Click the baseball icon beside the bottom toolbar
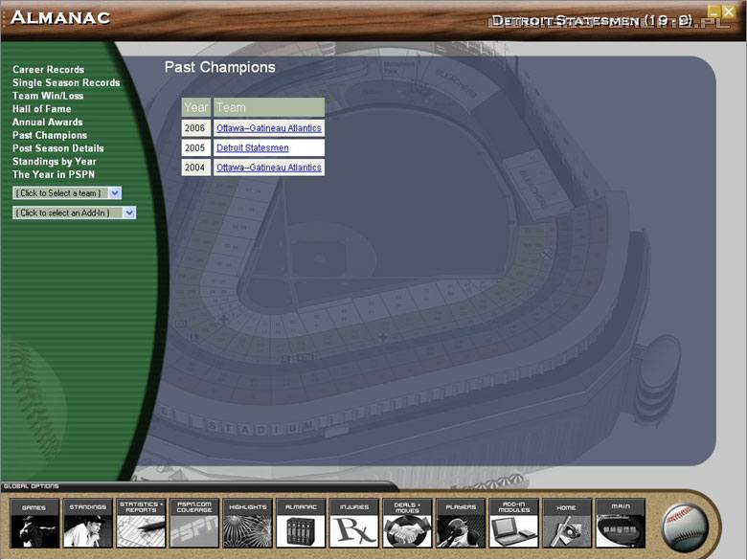 [686, 528]
